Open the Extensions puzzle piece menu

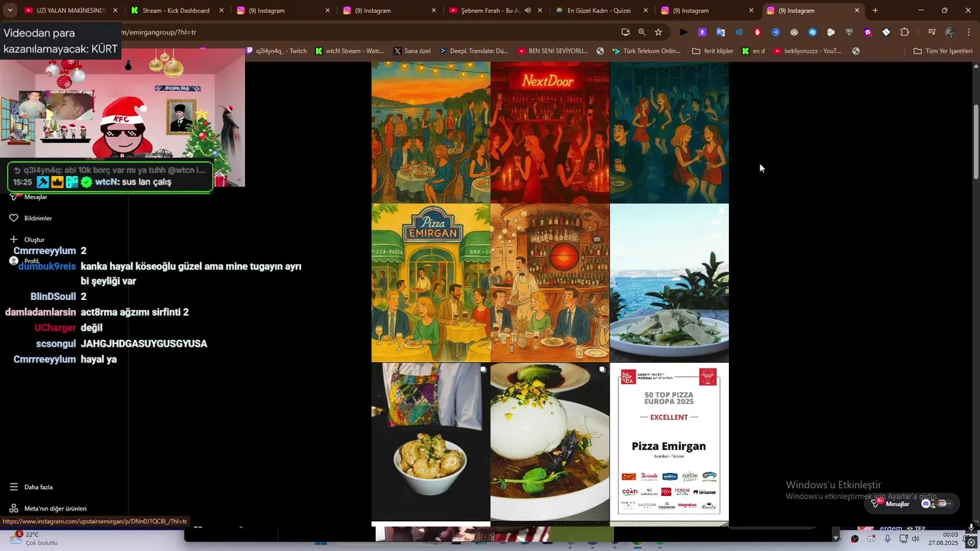tap(904, 32)
